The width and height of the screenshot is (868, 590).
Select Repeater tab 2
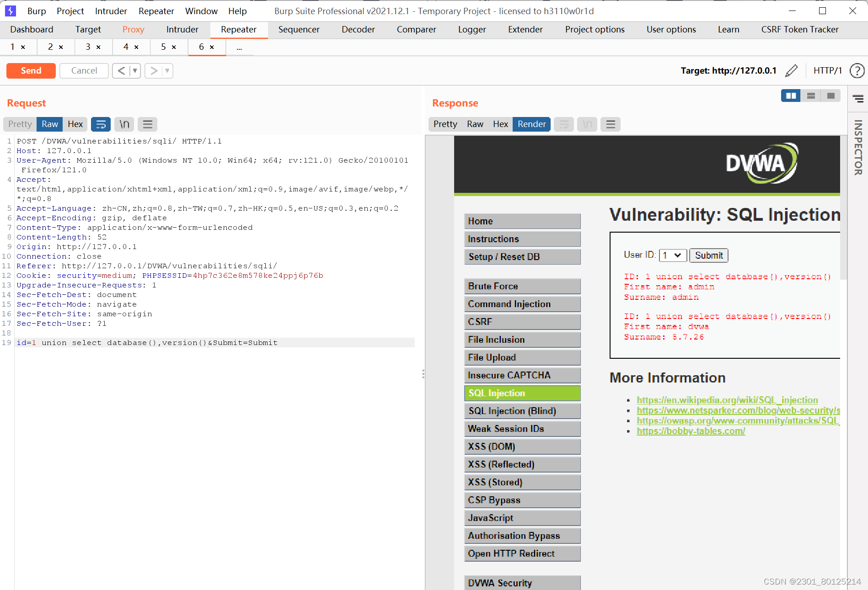50,47
